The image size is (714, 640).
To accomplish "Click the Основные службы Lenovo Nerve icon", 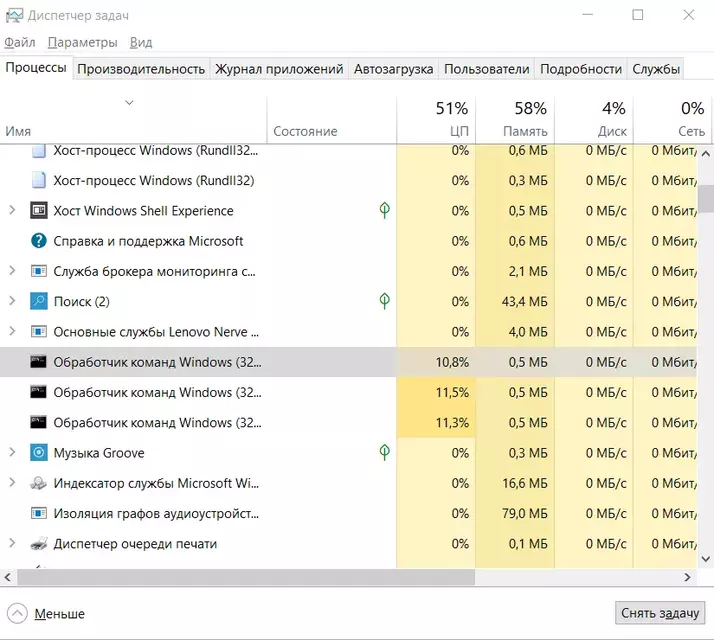I will 39,332.
